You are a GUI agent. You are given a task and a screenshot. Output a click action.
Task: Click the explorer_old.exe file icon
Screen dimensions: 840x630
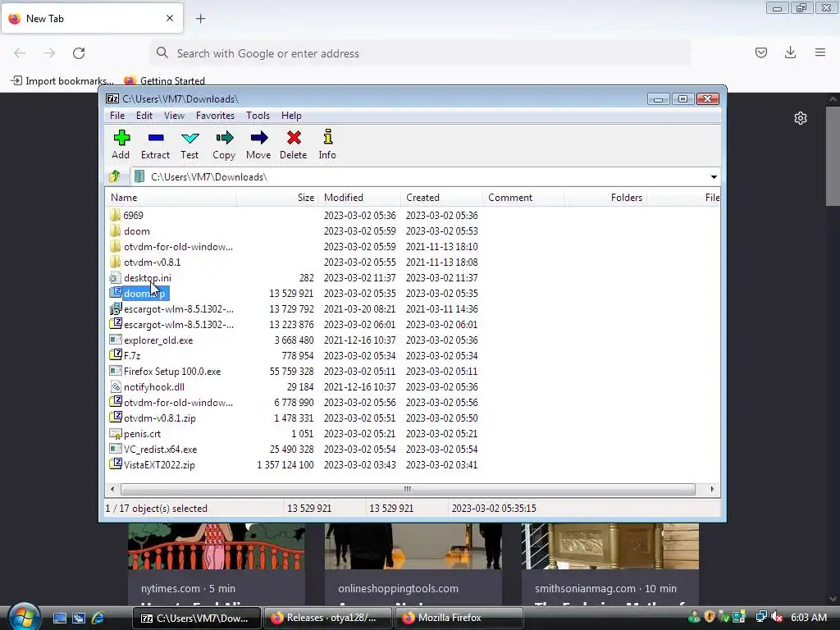(115, 340)
